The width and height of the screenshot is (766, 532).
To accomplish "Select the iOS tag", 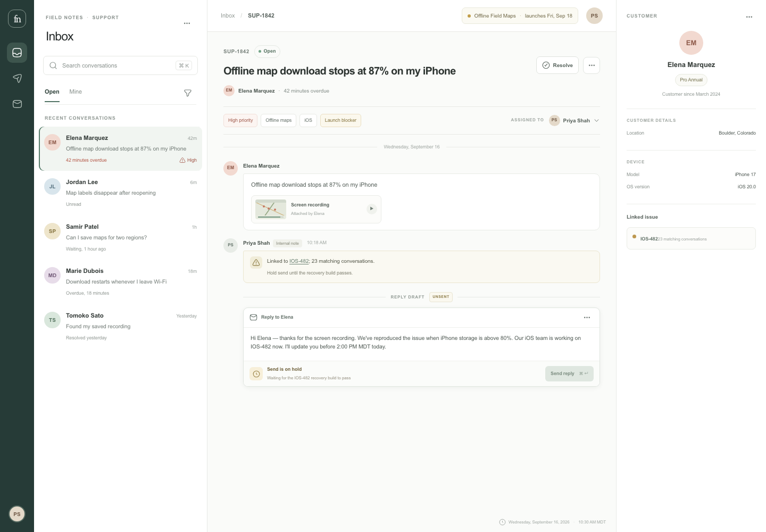I will [x=309, y=121].
